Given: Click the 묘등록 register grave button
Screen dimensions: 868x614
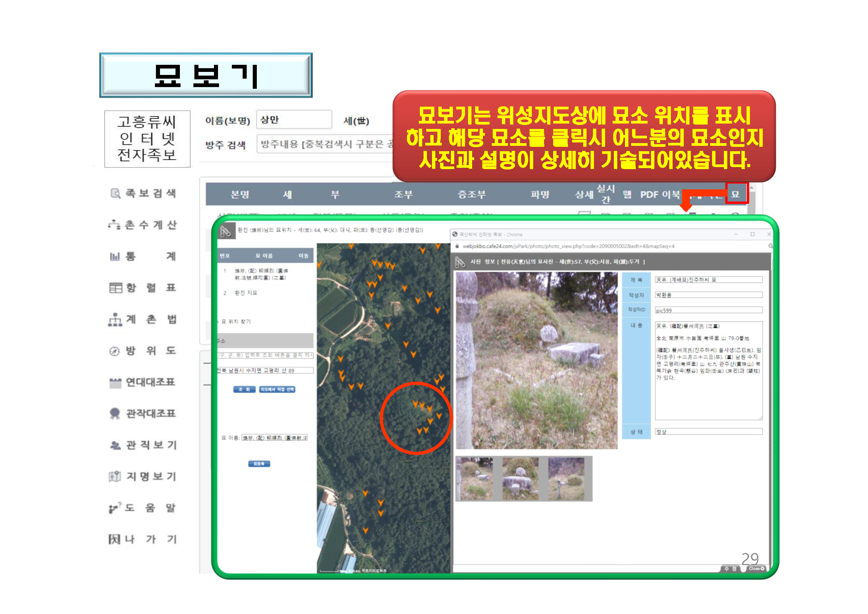Looking at the screenshot, I should 259,463.
